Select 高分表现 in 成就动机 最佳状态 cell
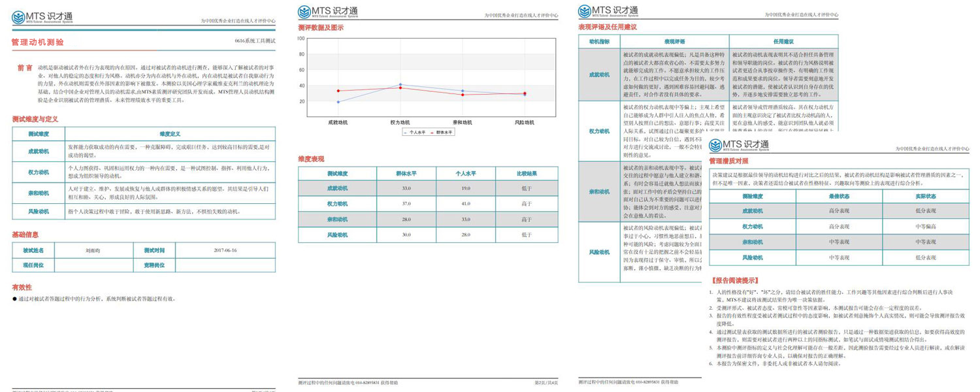The height and width of the screenshot is (392, 980). [x=839, y=211]
